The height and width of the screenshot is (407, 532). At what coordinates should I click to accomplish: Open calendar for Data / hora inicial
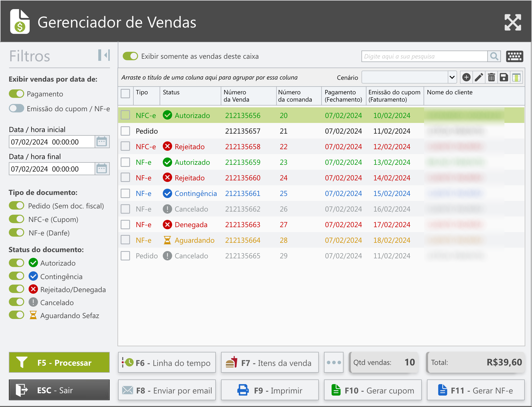[x=102, y=142]
